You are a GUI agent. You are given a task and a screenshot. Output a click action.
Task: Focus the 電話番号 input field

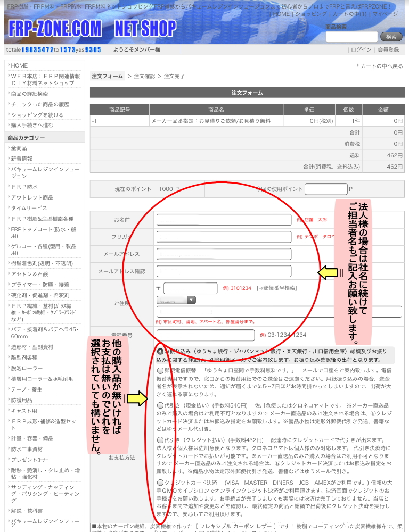pyautogui.click(x=205, y=335)
